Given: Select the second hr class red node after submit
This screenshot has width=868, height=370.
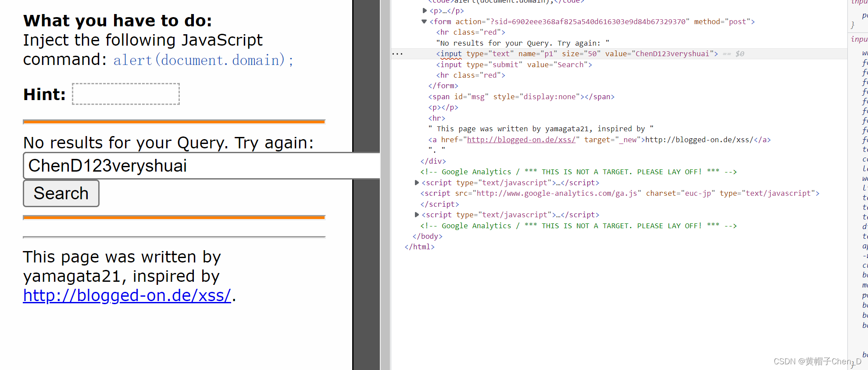Looking at the screenshot, I should click(471, 75).
